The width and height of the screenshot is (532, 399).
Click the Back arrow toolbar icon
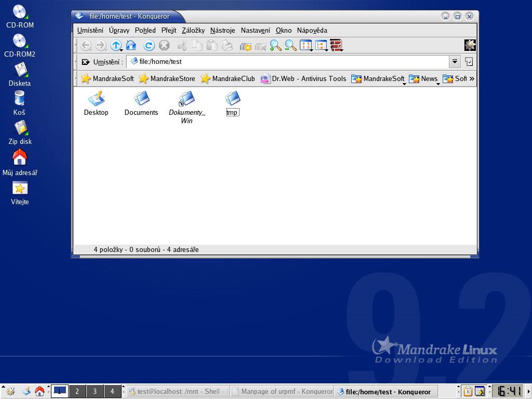pos(86,45)
